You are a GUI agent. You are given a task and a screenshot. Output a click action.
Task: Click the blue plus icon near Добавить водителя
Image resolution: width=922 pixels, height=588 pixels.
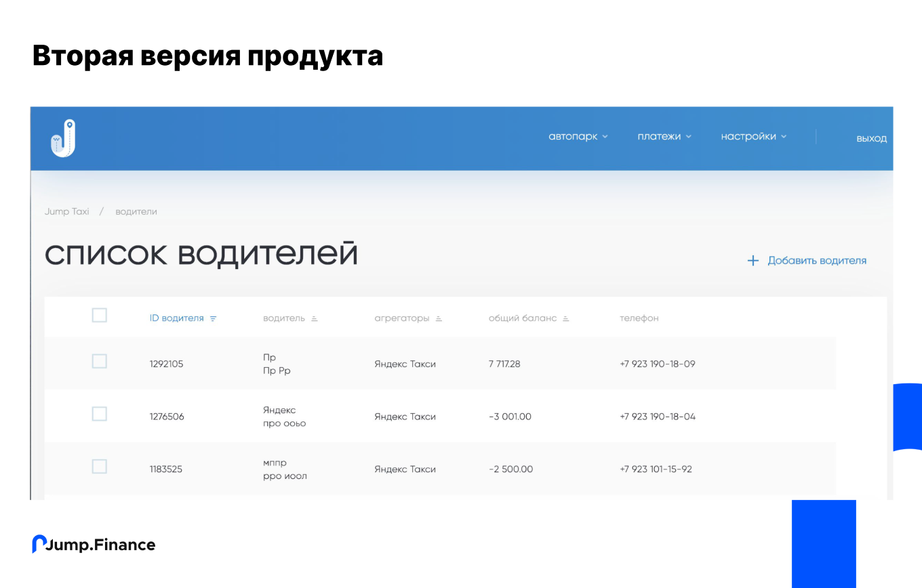(753, 260)
